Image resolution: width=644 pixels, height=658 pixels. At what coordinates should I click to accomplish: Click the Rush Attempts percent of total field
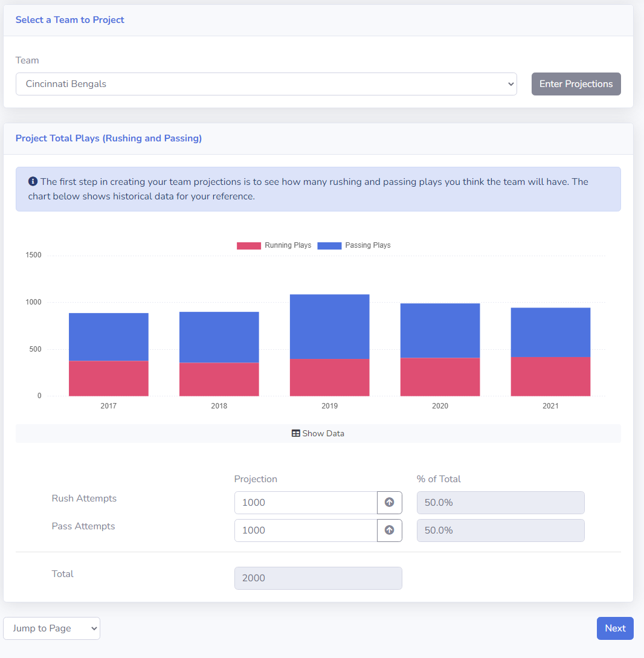(x=500, y=502)
